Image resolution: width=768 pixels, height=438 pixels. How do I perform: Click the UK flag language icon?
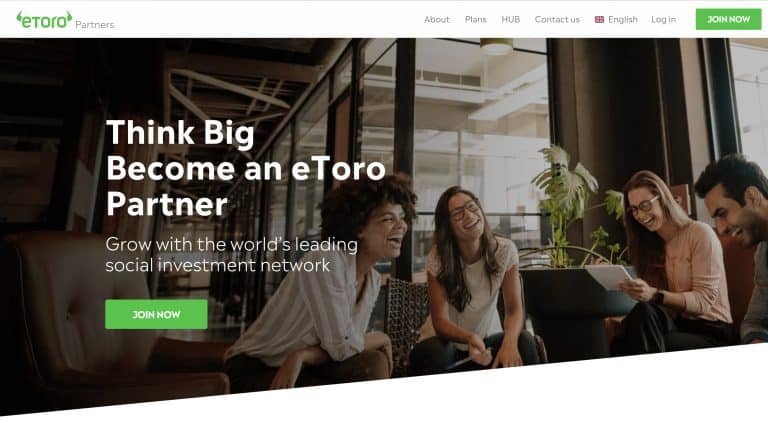tap(599, 20)
